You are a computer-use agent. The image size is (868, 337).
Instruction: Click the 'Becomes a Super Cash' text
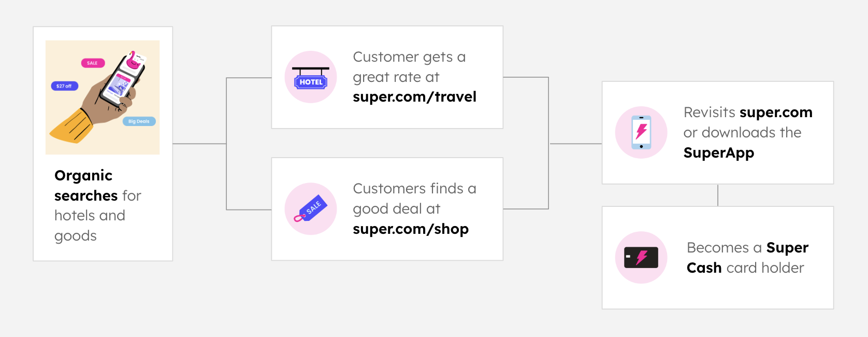point(748,258)
